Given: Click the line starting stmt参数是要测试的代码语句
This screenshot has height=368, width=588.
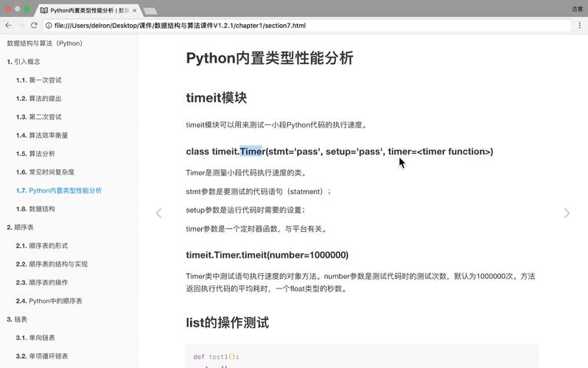Looking at the screenshot, I should [259, 191].
